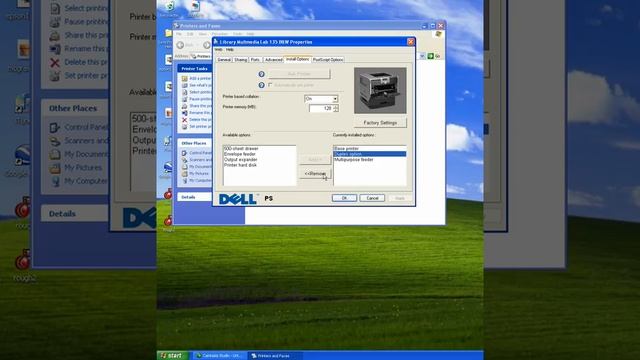Click See what's printing icon in Printer Tasks

tap(184, 85)
